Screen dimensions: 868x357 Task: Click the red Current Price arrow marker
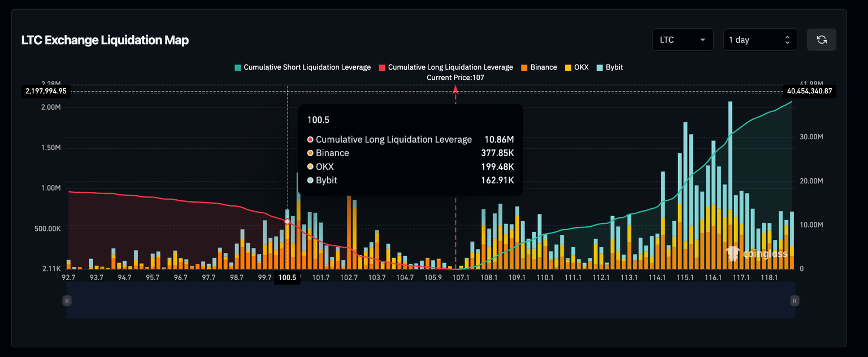[455, 89]
